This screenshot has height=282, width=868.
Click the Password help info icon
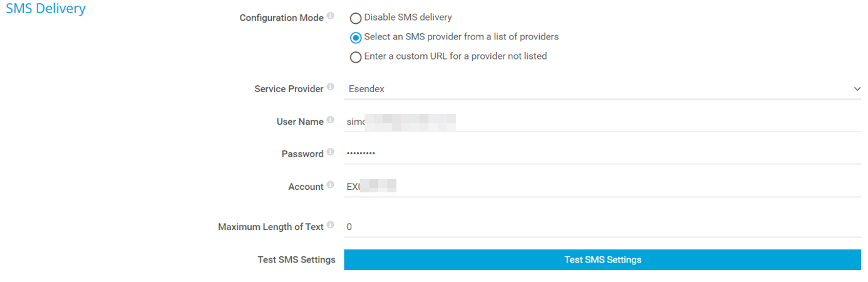(330, 152)
